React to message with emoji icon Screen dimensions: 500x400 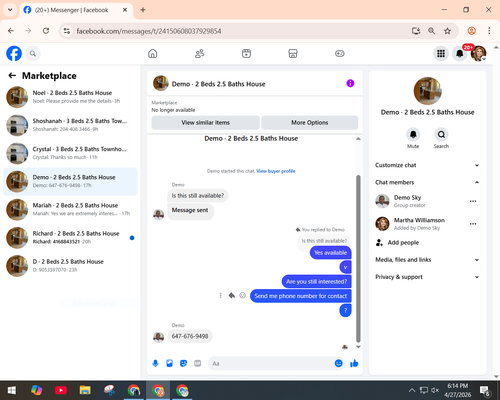243,295
